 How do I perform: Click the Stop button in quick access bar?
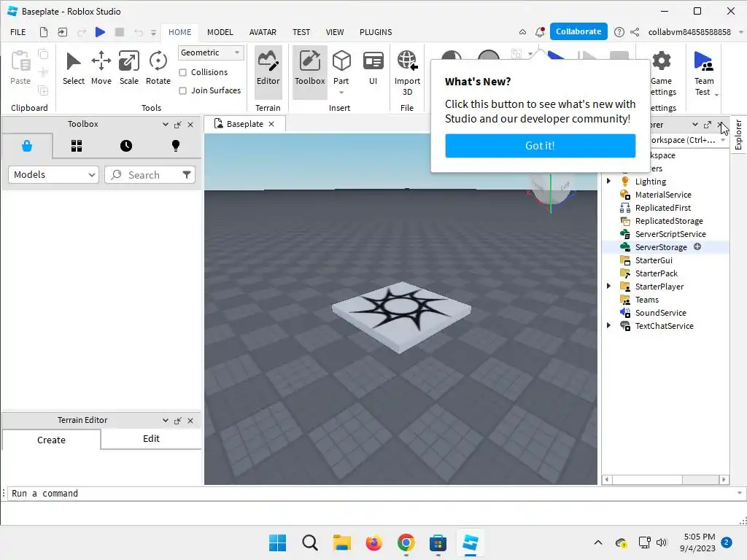pos(120,32)
